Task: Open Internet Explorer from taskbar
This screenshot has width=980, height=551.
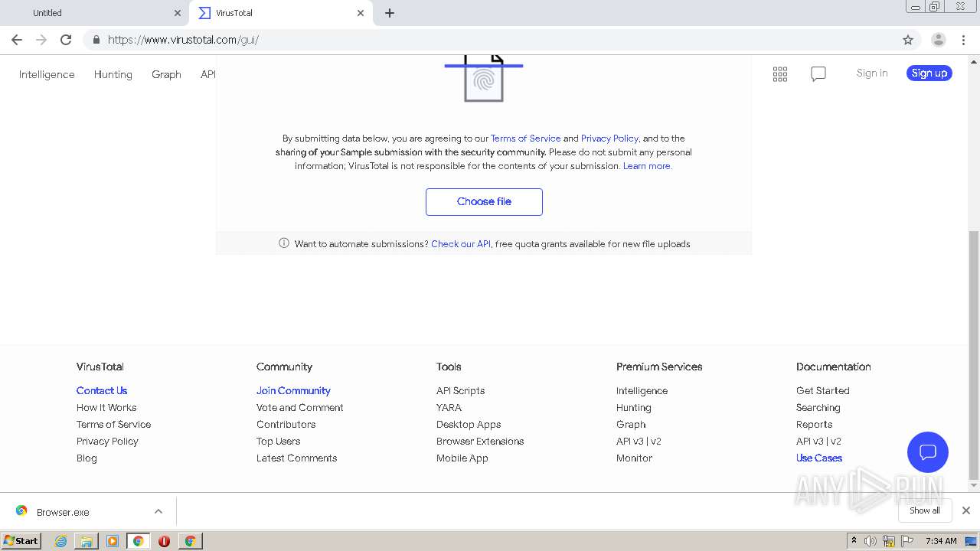Action: (60, 541)
